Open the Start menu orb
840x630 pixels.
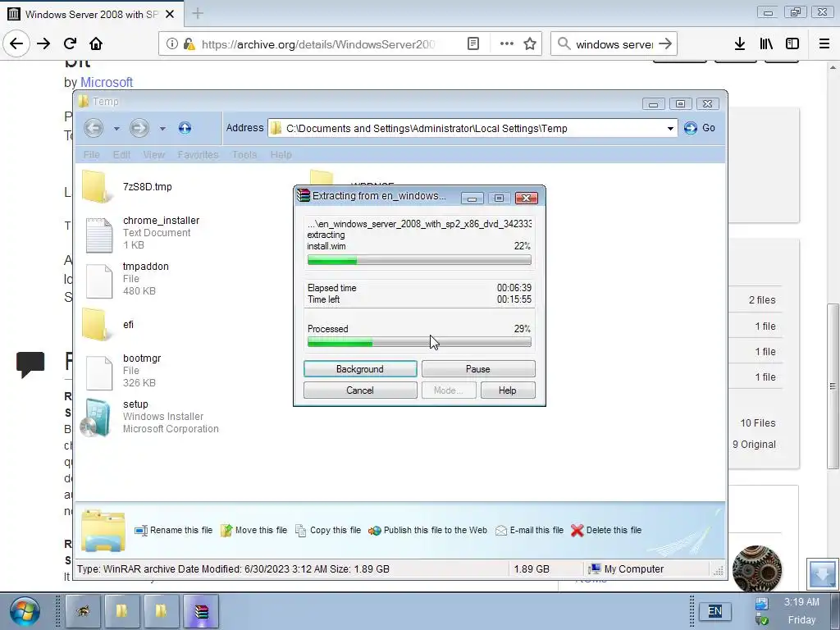click(24, 612)
